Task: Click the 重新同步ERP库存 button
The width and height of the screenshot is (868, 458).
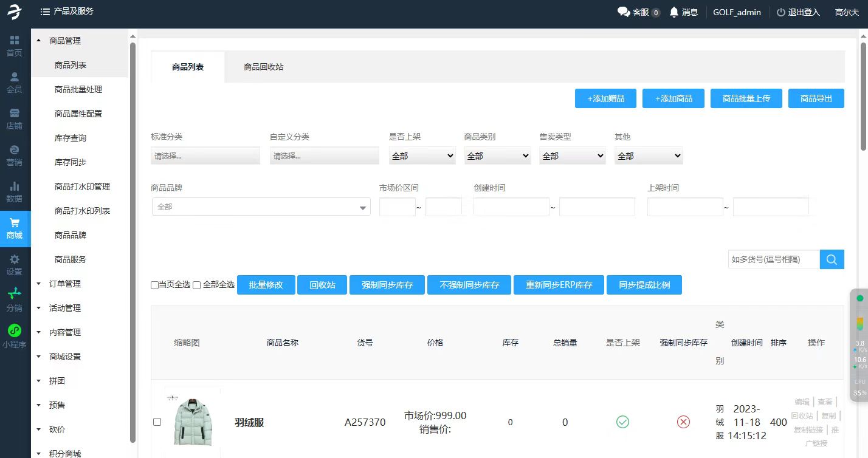Action: pos(559,285)
